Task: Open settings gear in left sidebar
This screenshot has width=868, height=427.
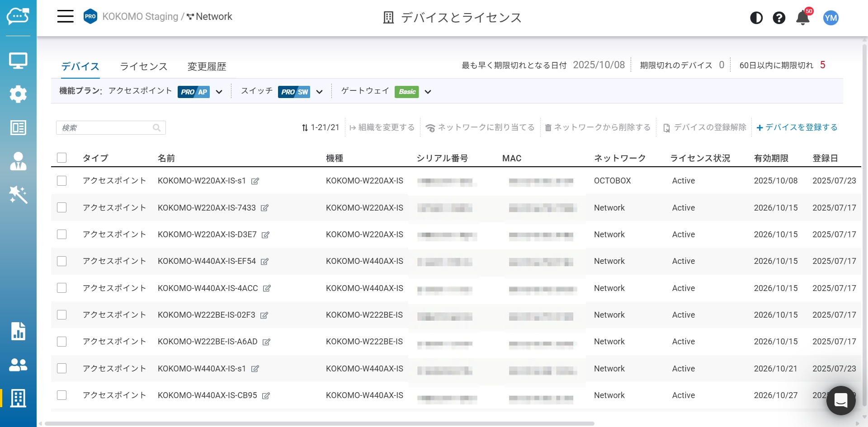Action: tap(18, 94)
